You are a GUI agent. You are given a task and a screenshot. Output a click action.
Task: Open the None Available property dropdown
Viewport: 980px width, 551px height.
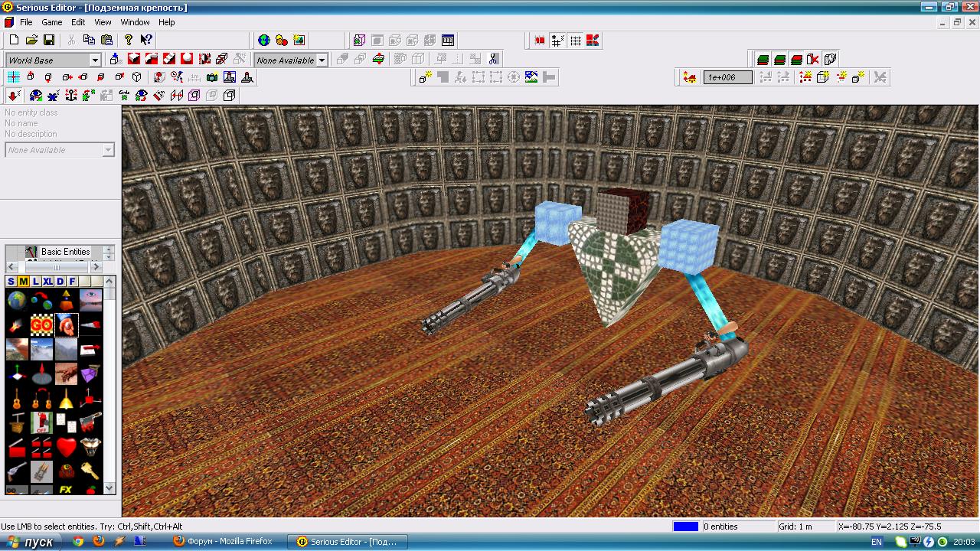coord(108,150)
